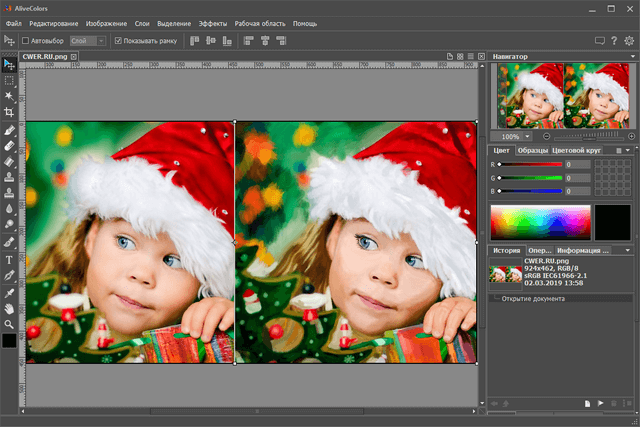Select the rectangular selection tool

(x=9, y=79)
